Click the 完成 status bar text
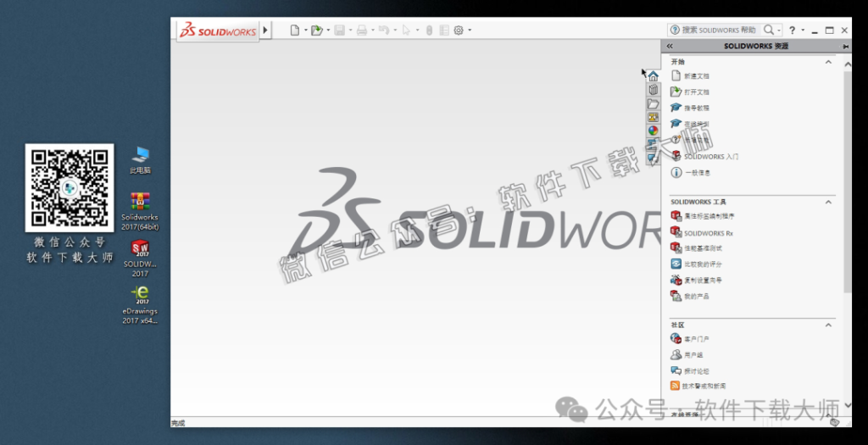 (x=178, y=423)
